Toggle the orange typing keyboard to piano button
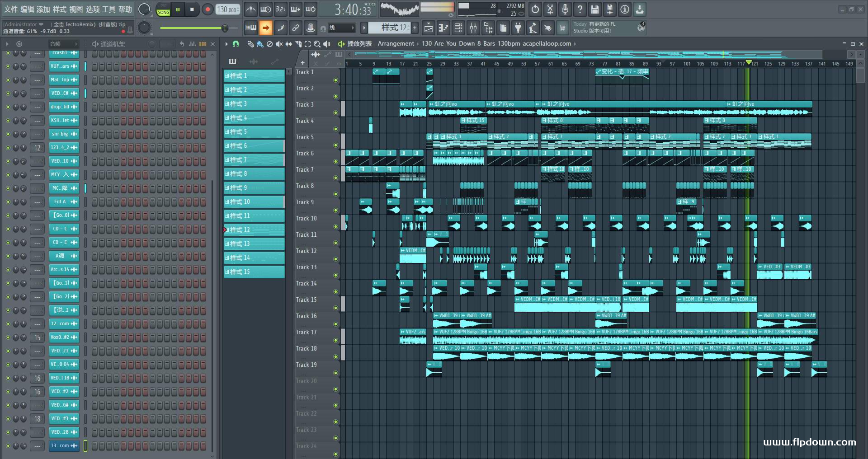868x459 pixels. pos(266,28)
